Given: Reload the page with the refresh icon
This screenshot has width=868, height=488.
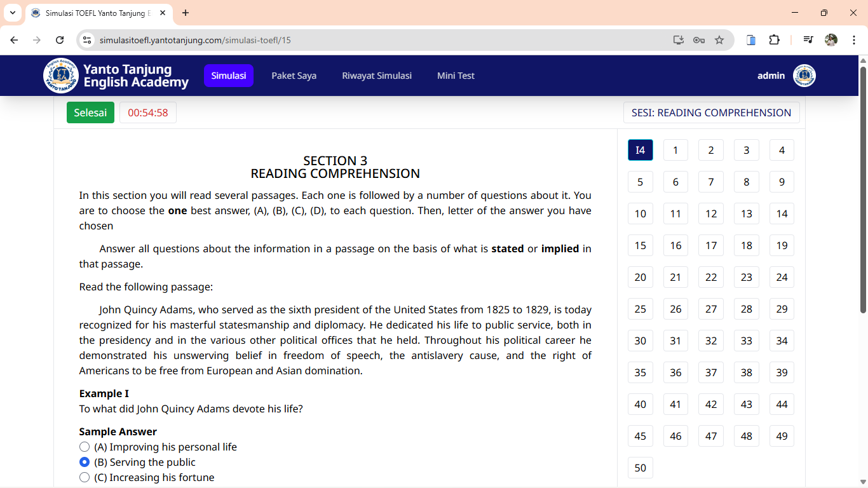Looking at the screenshot, I should pyautogui.click(x=60, y=40).
